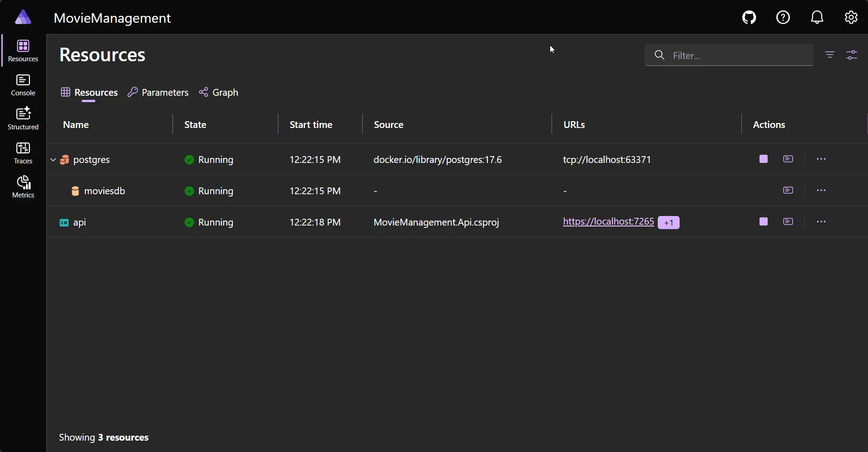The height and width of the screenshot is (452, 868).
Task: Open the notifications bell
Action: point(818,18)
